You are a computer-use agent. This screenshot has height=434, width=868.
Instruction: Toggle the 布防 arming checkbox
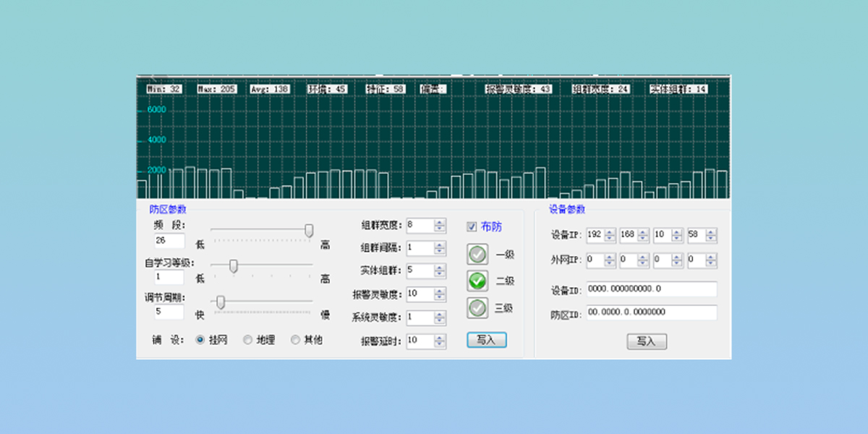(x=472, y=227)
